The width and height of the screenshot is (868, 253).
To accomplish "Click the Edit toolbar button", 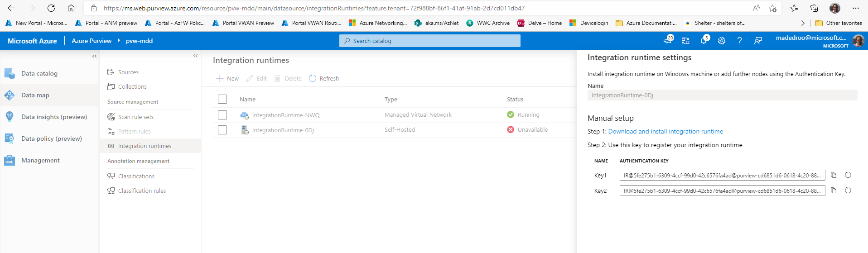I will 256,78.
